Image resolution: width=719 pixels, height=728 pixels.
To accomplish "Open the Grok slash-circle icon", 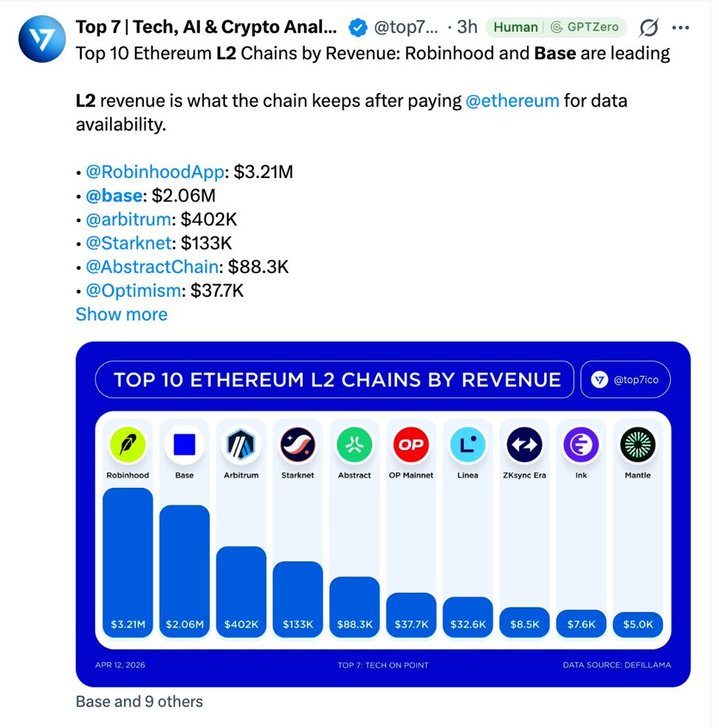I will coord(648,27).
